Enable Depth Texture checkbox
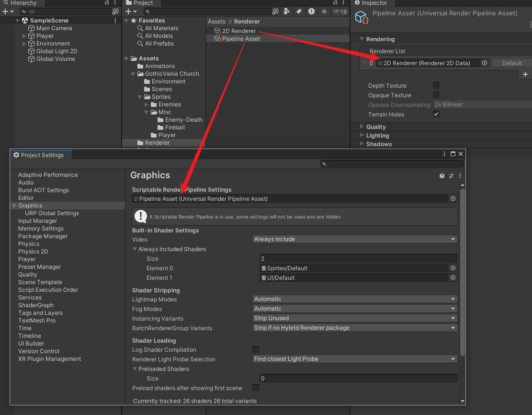 click(436, 85)
